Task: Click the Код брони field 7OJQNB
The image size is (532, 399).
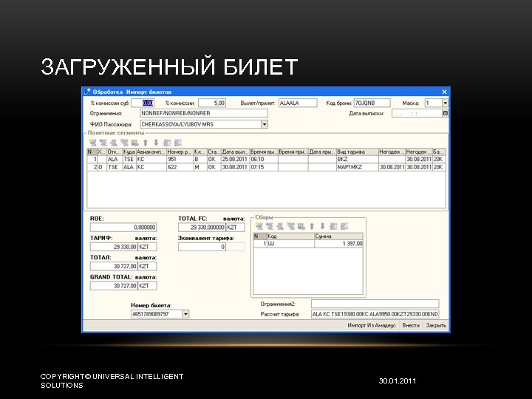Action: click(x=372, y=103)
